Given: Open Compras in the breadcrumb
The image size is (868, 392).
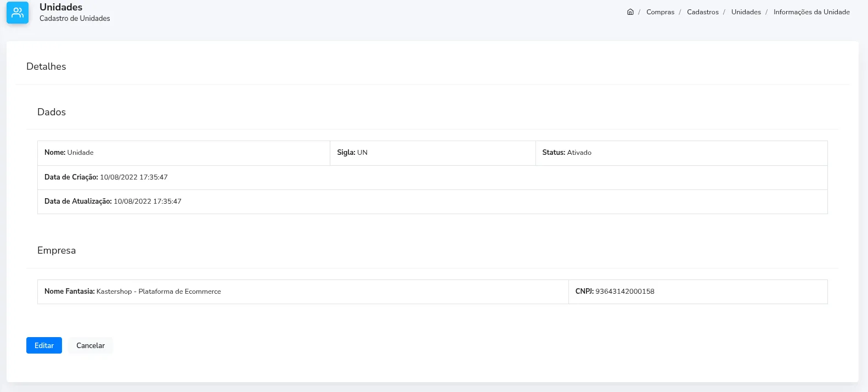Looking at the screenshot, I should pos(660,12).
